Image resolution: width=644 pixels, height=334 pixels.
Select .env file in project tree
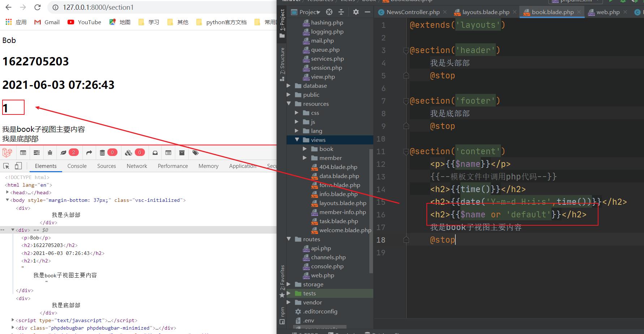tap(305, 320)
